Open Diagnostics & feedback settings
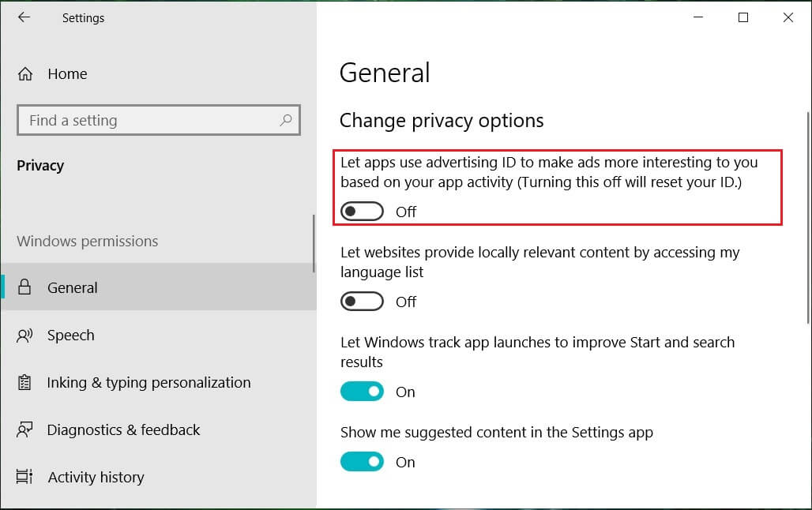The height and width of the screenshot is (510, 812). 123,430
